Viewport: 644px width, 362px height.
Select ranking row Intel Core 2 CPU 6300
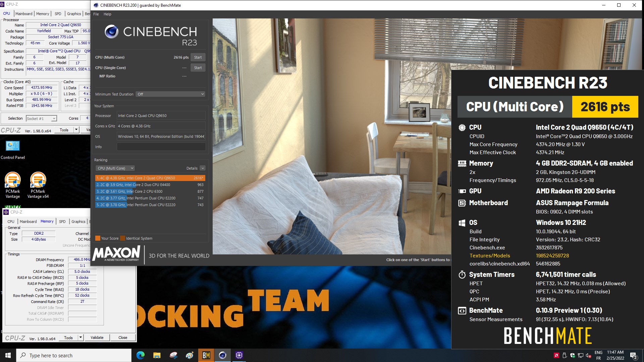click(x=150, y=191)
